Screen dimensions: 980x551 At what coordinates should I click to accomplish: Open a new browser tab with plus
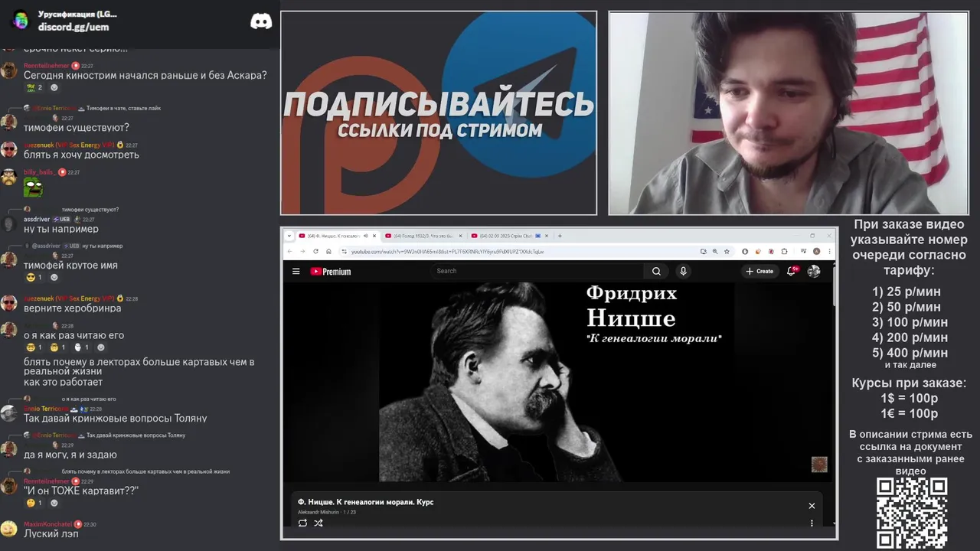(560, 236)
